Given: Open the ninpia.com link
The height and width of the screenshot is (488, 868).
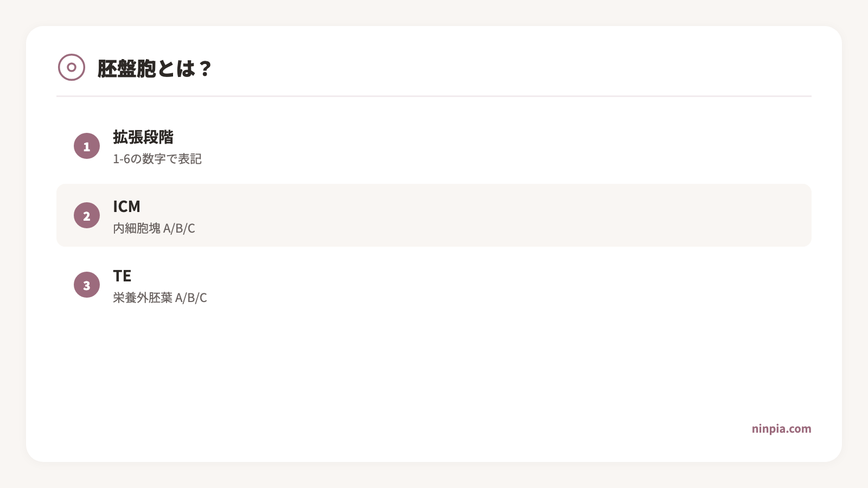Looking at the screenshot, I should tap(781, 429).
